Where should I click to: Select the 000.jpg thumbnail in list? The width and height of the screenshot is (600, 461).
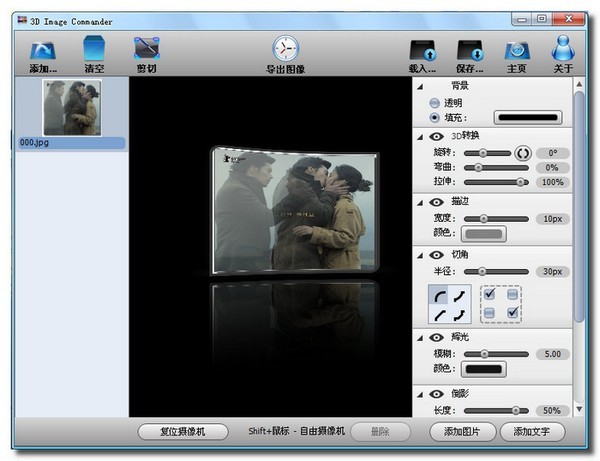[72, 110]
